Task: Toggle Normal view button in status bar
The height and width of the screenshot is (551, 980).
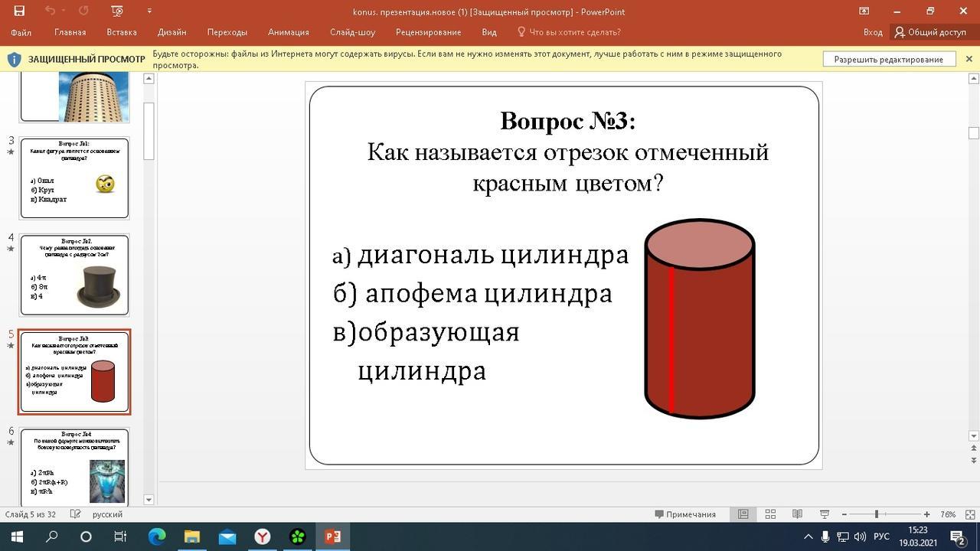Action: 743,514
